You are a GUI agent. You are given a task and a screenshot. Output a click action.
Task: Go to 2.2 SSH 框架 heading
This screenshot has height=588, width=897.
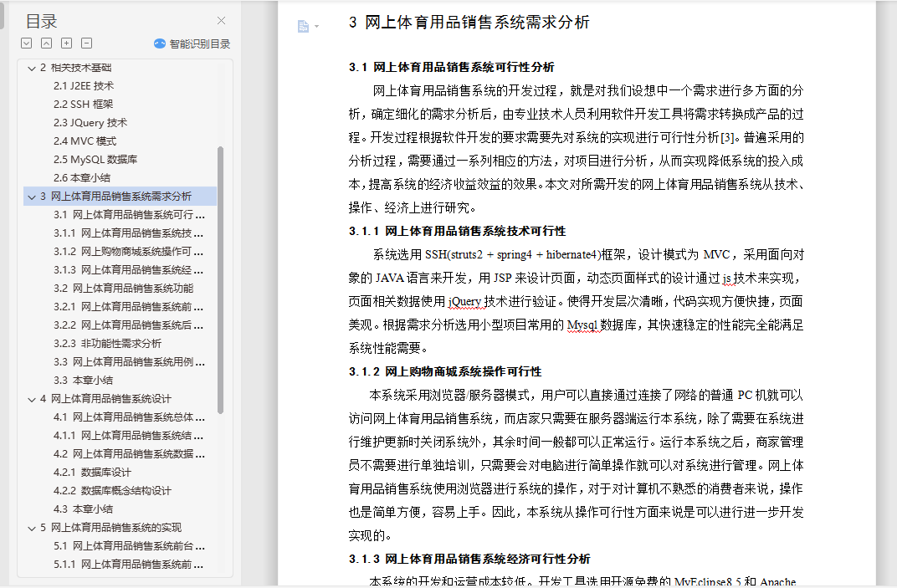point(84,104)
